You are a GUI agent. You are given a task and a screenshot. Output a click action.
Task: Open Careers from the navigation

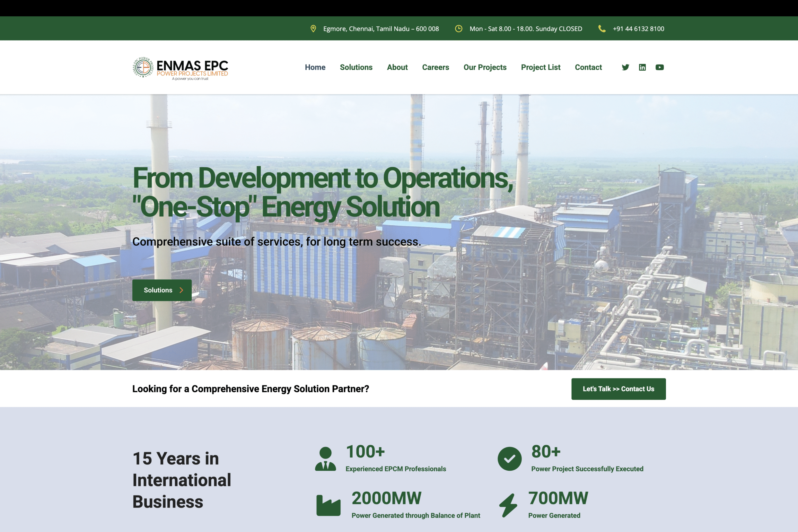[435, 67]
